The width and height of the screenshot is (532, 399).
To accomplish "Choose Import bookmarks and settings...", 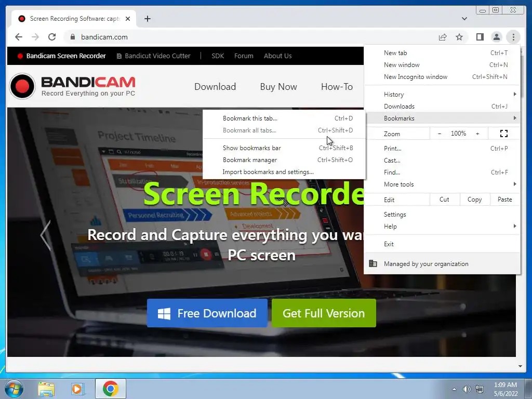I will [284, 172].
